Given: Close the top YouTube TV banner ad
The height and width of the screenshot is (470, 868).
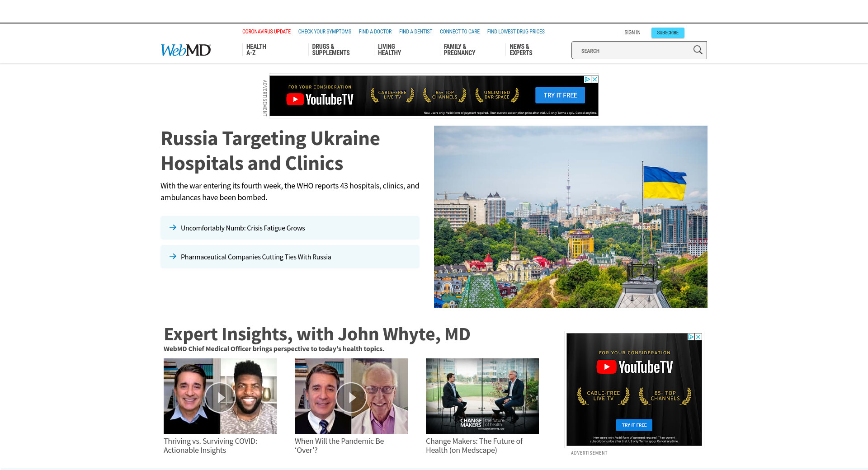Looking at the screenshot, I should 595,79.
